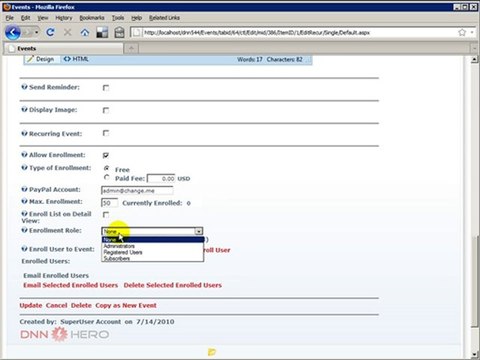Click help icon next to Max. Enrollment
The height and width of the screenshot is (360, 480).
pos(24,201)
